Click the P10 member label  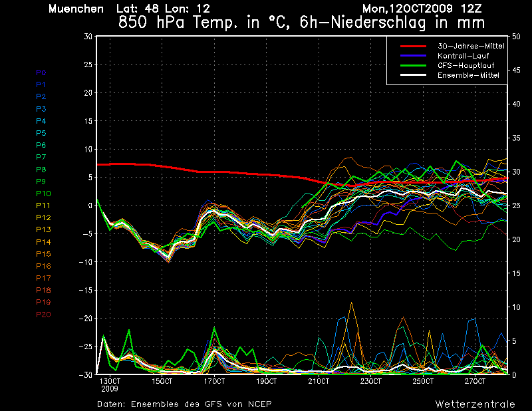coord(43,194)
